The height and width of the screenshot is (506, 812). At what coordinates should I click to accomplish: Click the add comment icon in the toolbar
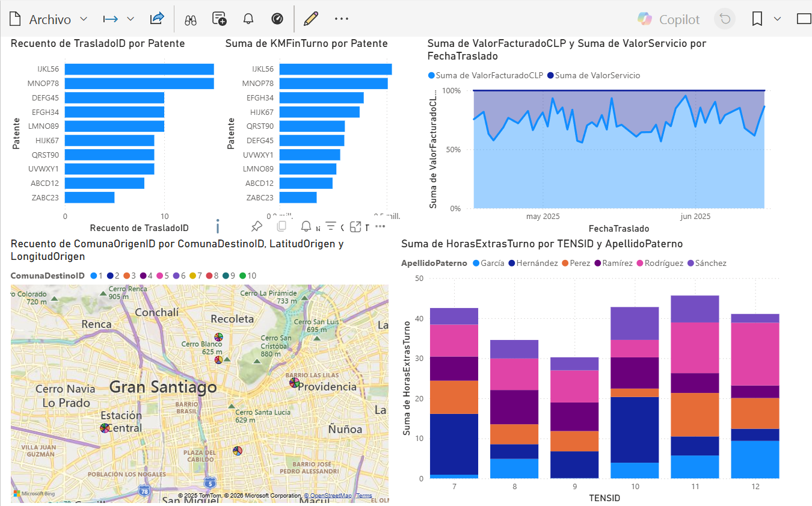[x=219, y=19]
